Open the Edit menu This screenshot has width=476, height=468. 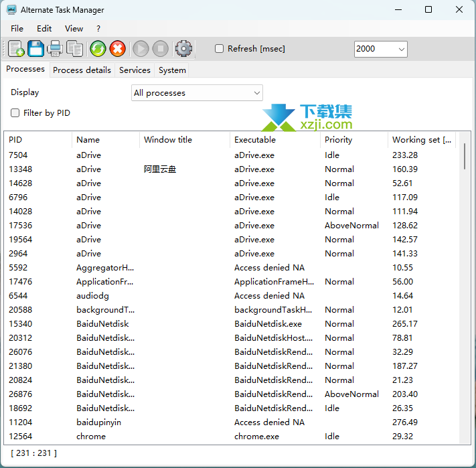(x=44, y=29)
